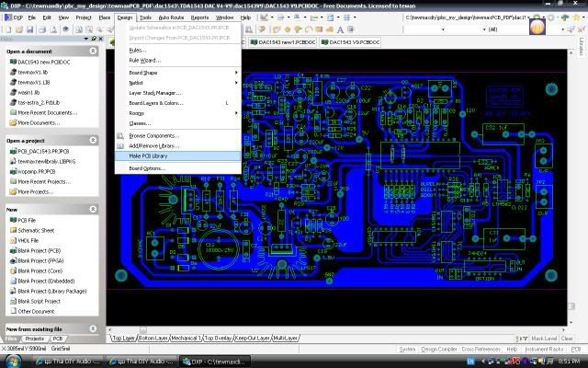This screenshot has width=588, height=368.
Task: Click the PCB File icon under New
Action: click(x=11, y=219)
